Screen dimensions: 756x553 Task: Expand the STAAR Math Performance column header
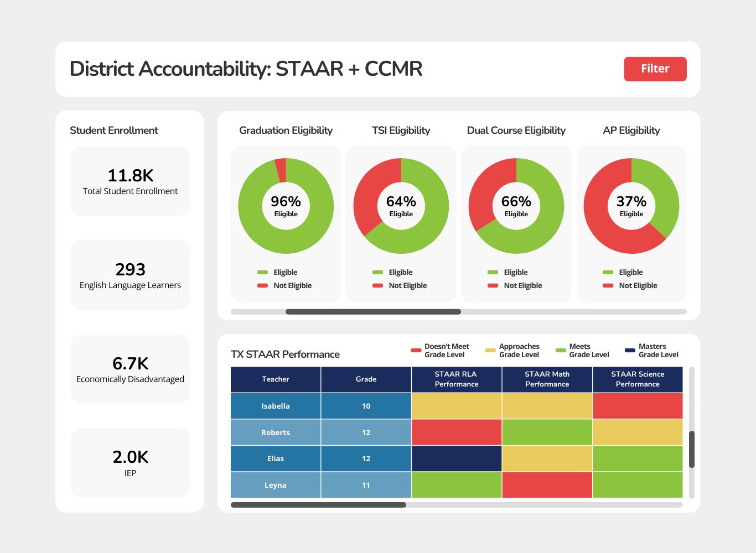[x=547, y=379]
